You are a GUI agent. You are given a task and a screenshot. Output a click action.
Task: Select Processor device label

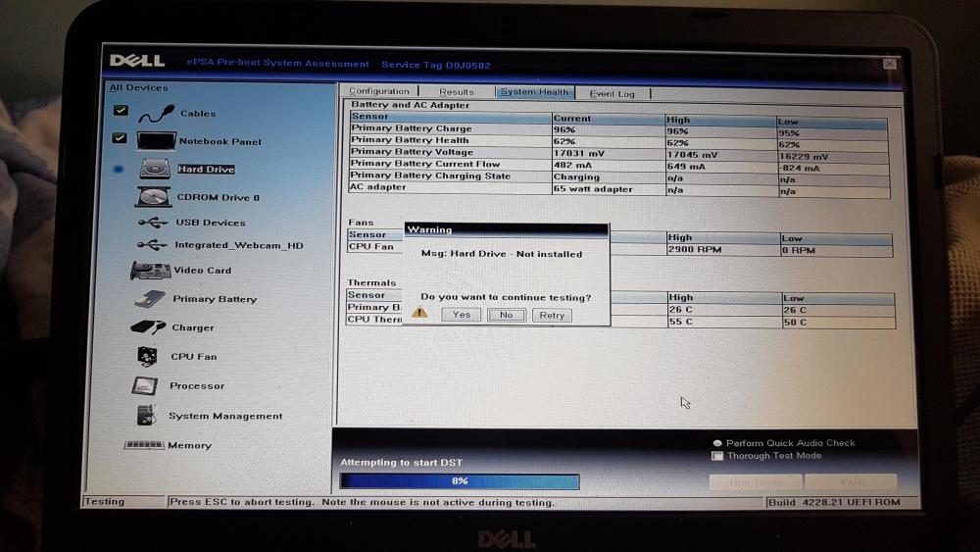tap(197, 385)
